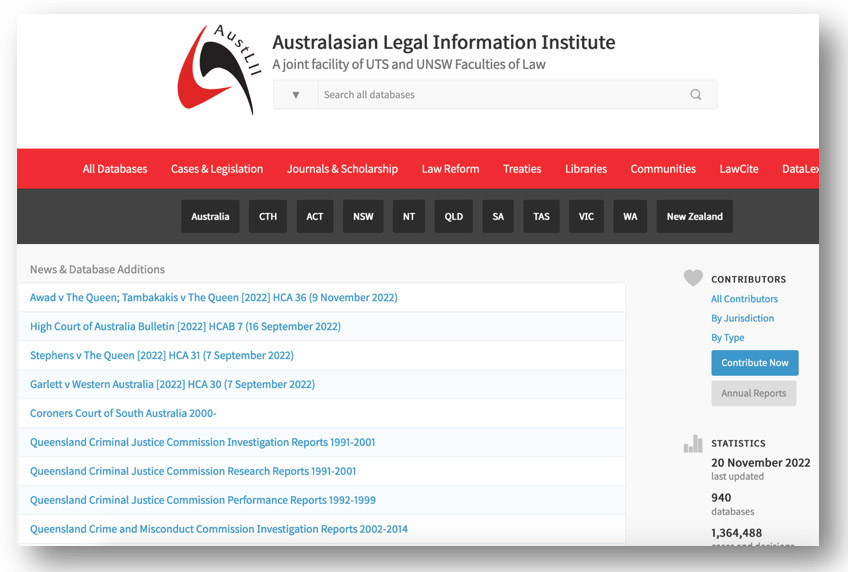Click the CONTRIBUTORS heading text

[x=748, y=280]
